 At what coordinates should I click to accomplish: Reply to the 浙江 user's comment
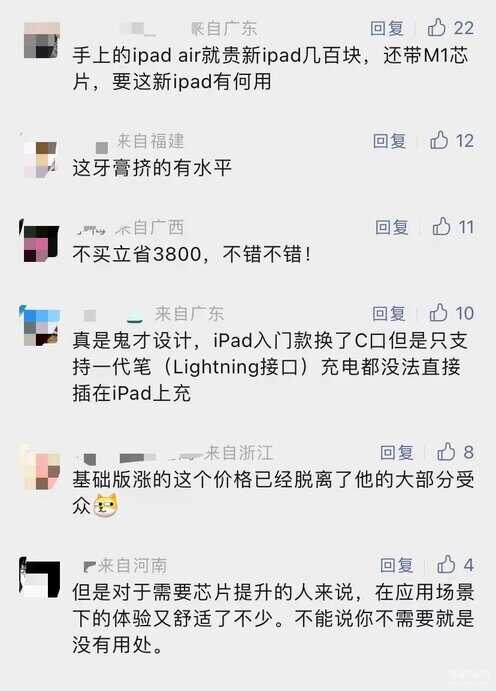tap(396, 452)
